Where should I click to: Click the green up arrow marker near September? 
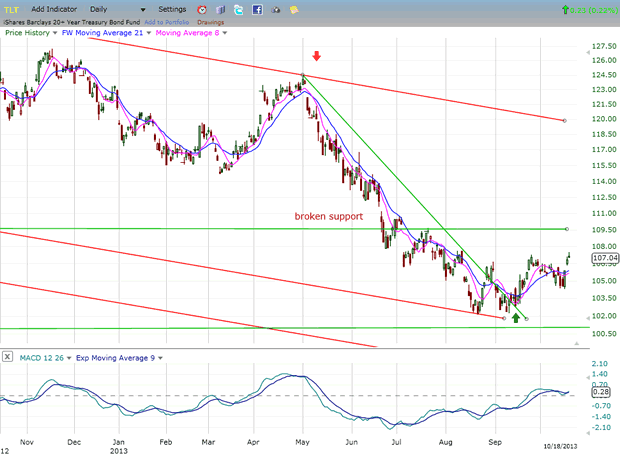click(x=516, y=317)
